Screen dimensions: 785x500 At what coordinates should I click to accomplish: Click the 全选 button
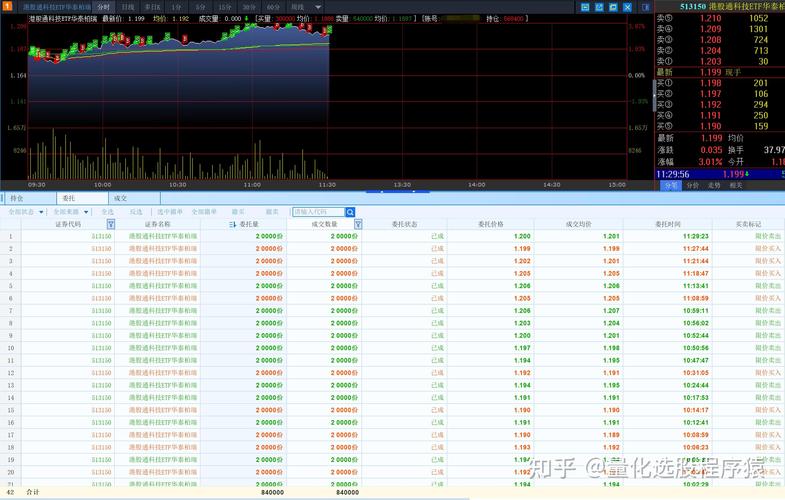click(108, 212)
